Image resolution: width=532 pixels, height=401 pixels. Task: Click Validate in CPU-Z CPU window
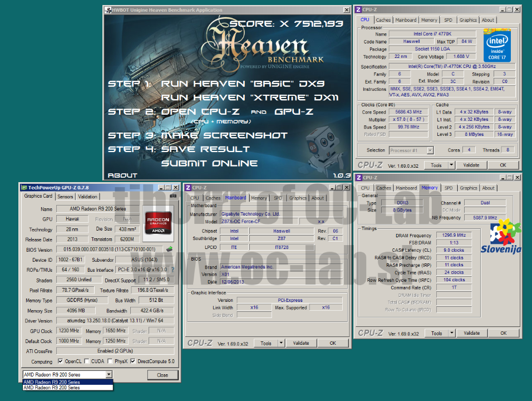(x=471, y=165)
